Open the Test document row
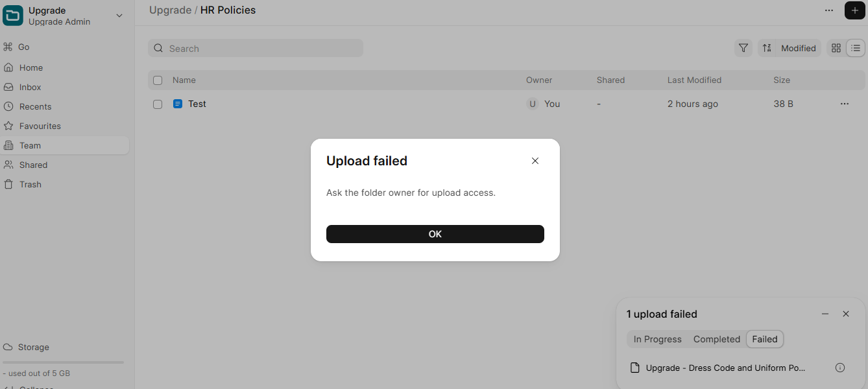This screenshot has width=868, height=389. click(x=507, y=104)
